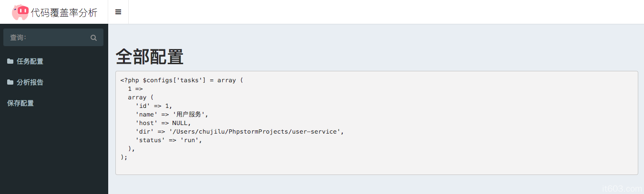Expand the 任务配置 menu label

30,61
